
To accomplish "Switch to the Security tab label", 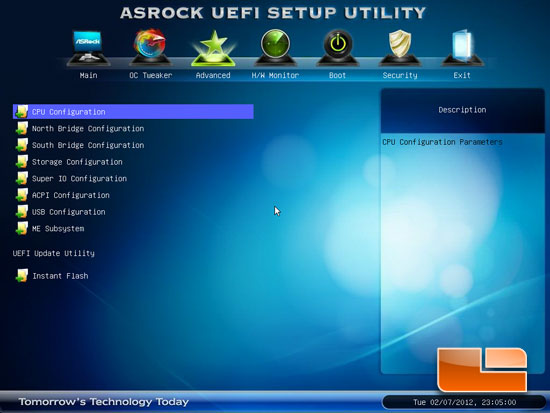I will [x=400, y=75].
